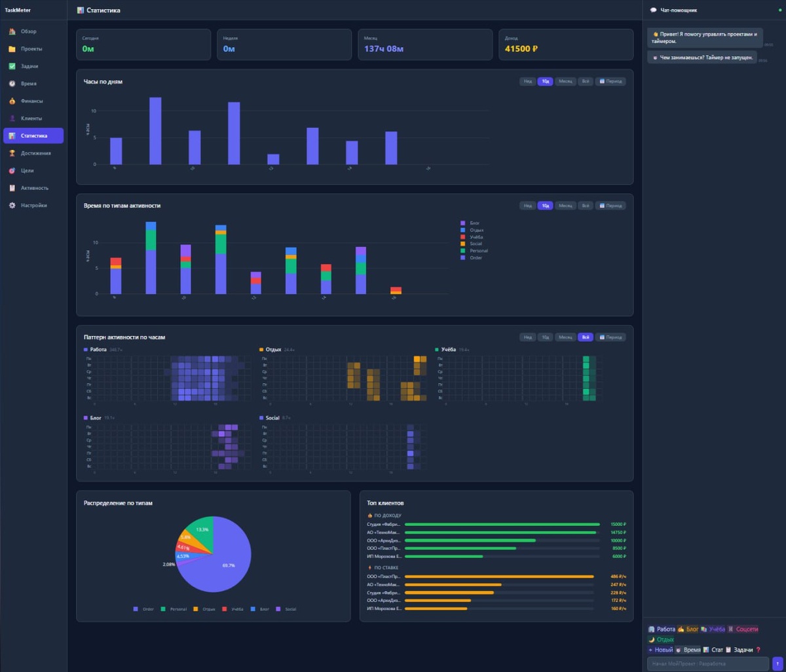
Task: Select 10д in Паттерн активности по часам
Action: [545, 337]
